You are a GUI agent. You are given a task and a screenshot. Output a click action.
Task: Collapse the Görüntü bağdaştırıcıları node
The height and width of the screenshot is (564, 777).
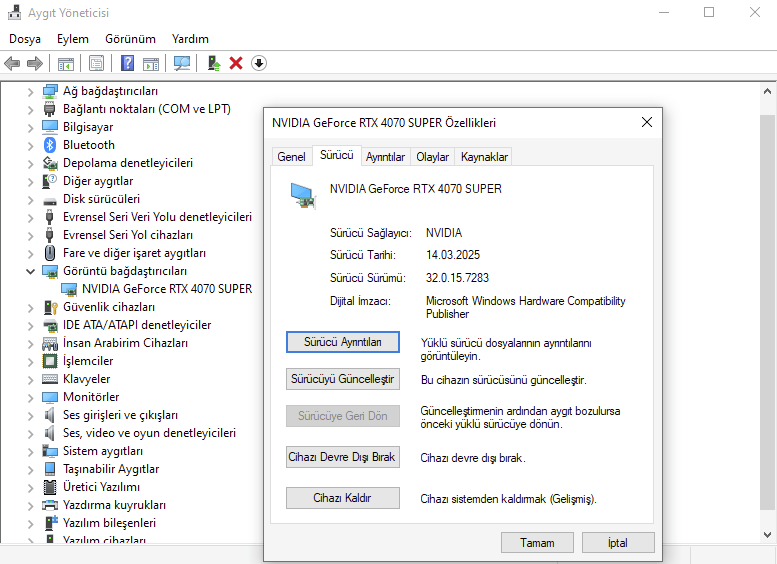[x=30, y=271]
